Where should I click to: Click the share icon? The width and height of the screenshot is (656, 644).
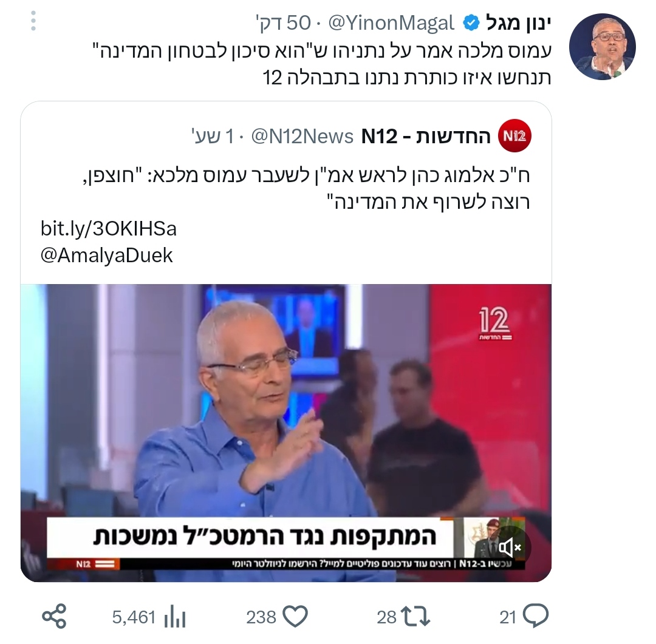pyautogui.click(x=55, y=617)
